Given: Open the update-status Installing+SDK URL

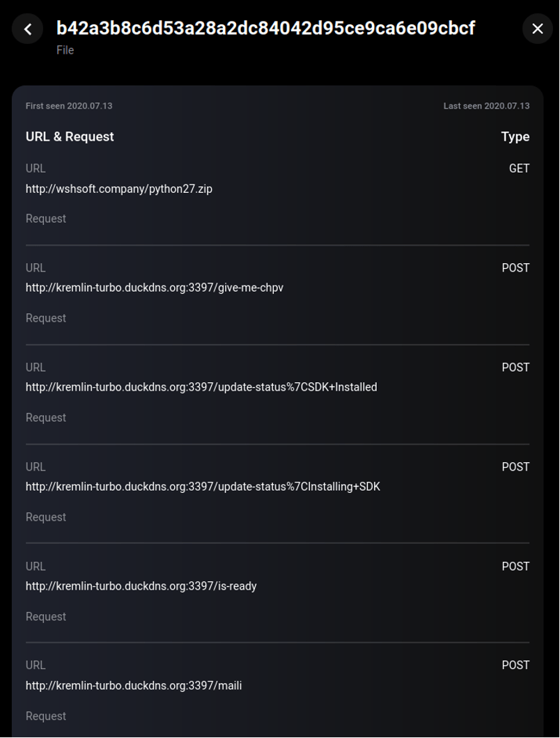Looking at the screenshot, I should pyautogui.click(x=203, y=487).
